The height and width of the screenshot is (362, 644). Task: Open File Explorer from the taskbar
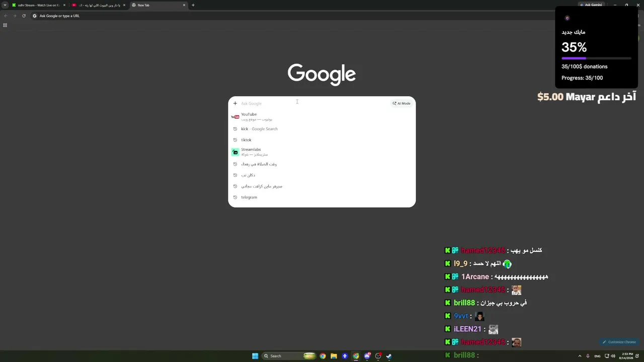(x=334, y=356)
